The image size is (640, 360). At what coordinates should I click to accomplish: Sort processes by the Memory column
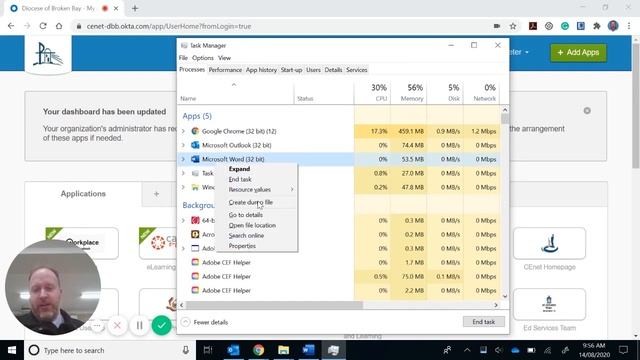coord(409,92)
